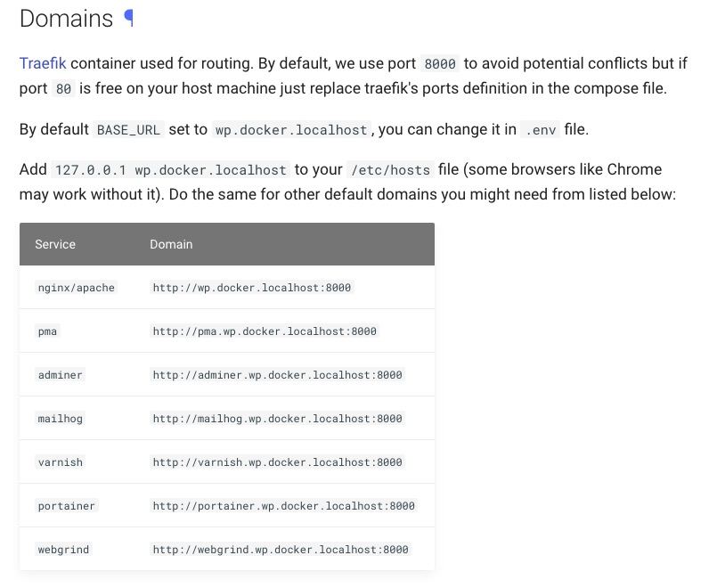This screenshot has width=717, height=588.
Task: Click the Domains heading title
Action: (66, 19)
